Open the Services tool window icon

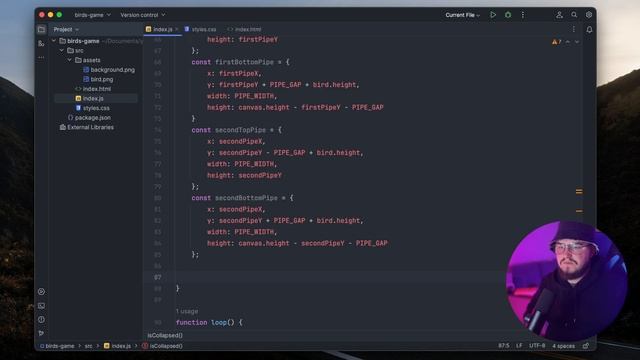tap(41, 291)
